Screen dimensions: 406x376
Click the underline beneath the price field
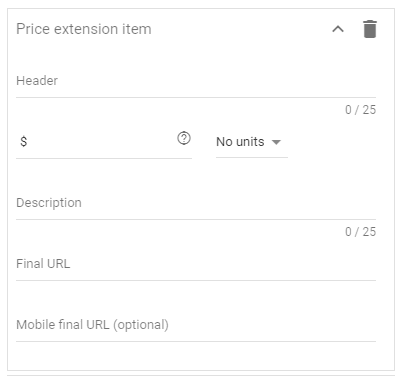point(104,158)
